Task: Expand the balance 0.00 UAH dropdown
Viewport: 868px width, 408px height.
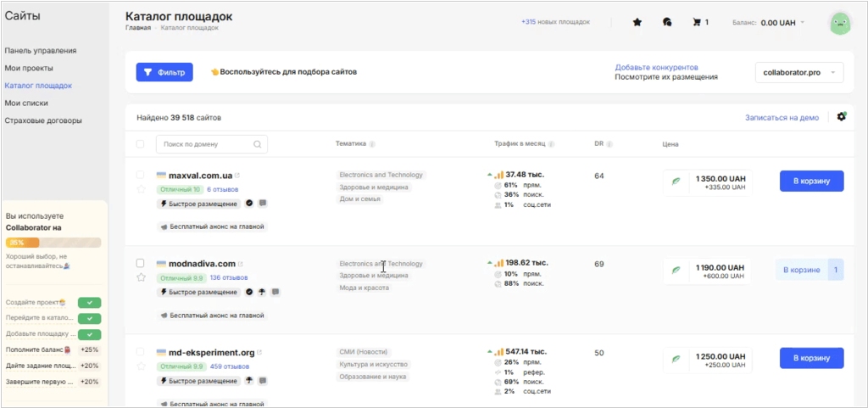Action: 802,23
